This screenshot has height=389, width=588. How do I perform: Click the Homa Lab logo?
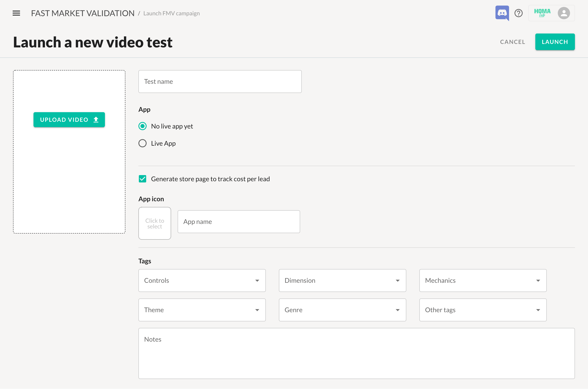pos(542,13)
